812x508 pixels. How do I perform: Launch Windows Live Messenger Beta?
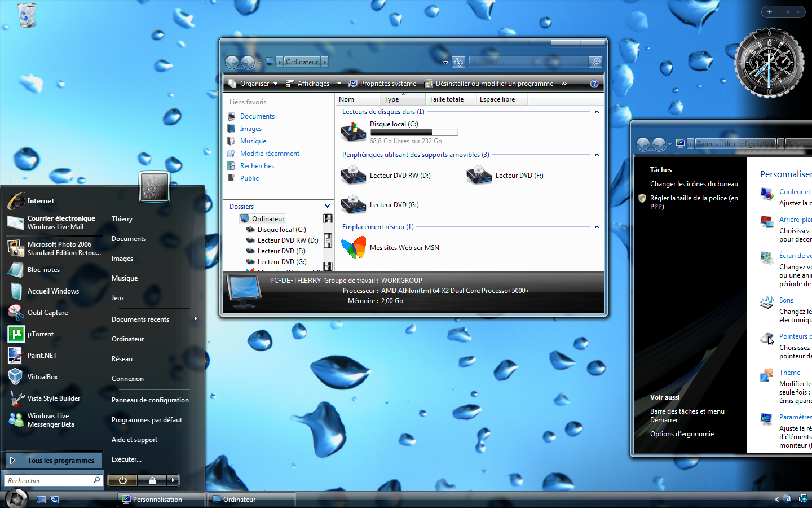coord(42,420)
